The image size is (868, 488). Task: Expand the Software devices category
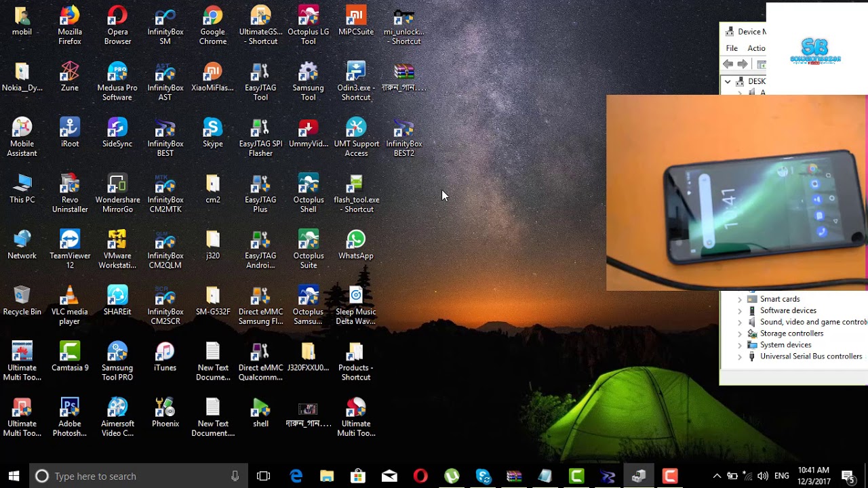click(740, 310)
